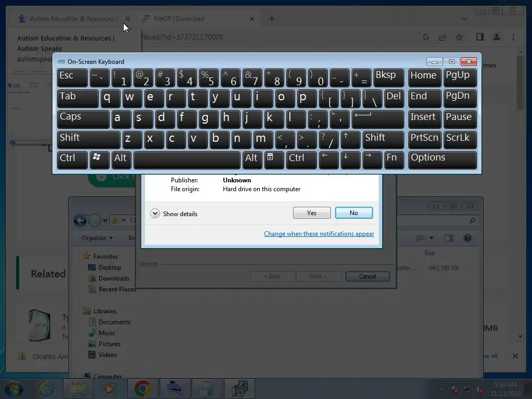Image resolution: width=532 pixels, height=399 pixels.
Task: Open Explorer help icon
Action: [468, 238]
